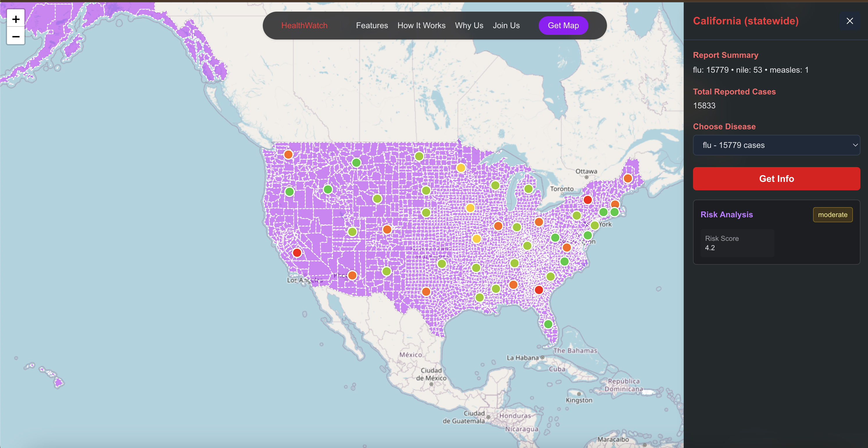Click the green marker in Florida
This screenshot has height=448, width=868.
548,324
